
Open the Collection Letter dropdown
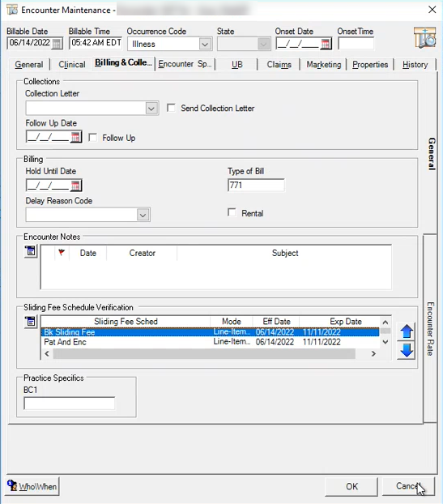click(x=151, y=109)
